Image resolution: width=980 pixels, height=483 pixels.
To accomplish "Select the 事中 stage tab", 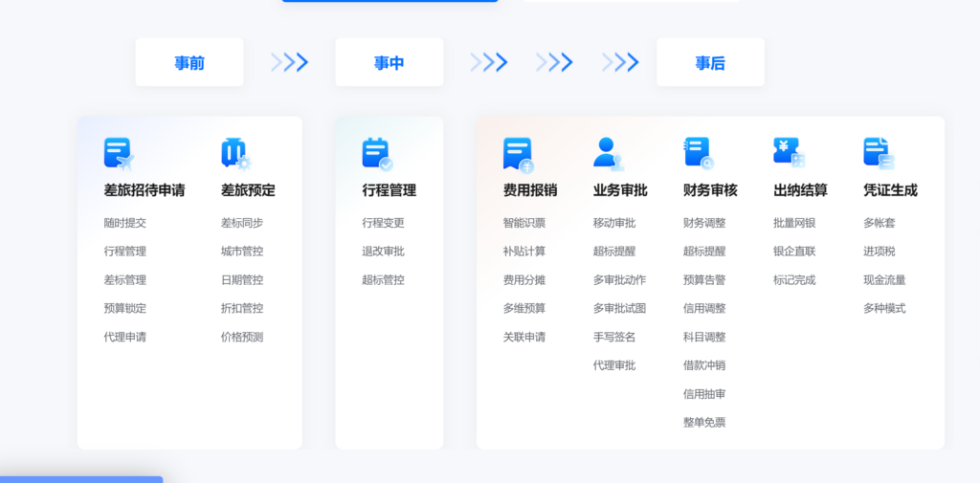I will pos(389,63).
